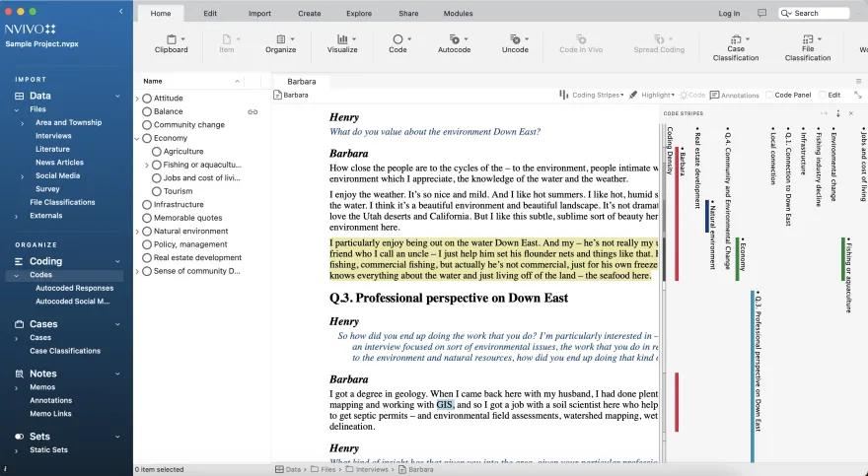Viewport: 868px width, 476px height.
Task: Select the Memorable quotes code circle
Action: (x=147, y=218)
